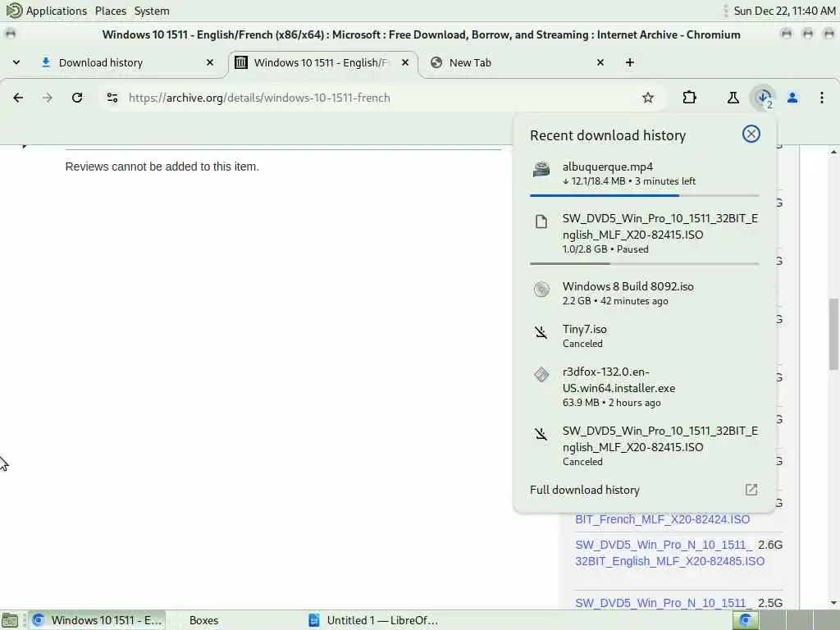Close the New Tab tab
This screenshot has width=840, height=630.
[600, 62]
